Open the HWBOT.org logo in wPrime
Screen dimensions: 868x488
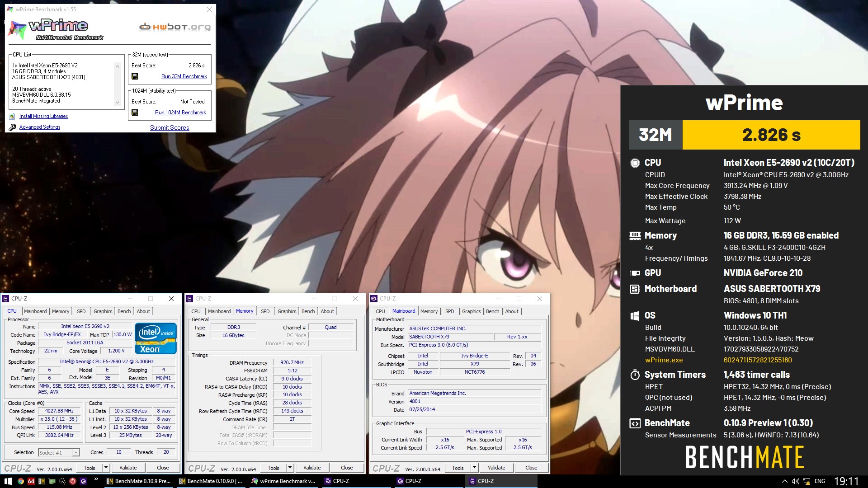[x=175, y=27]
